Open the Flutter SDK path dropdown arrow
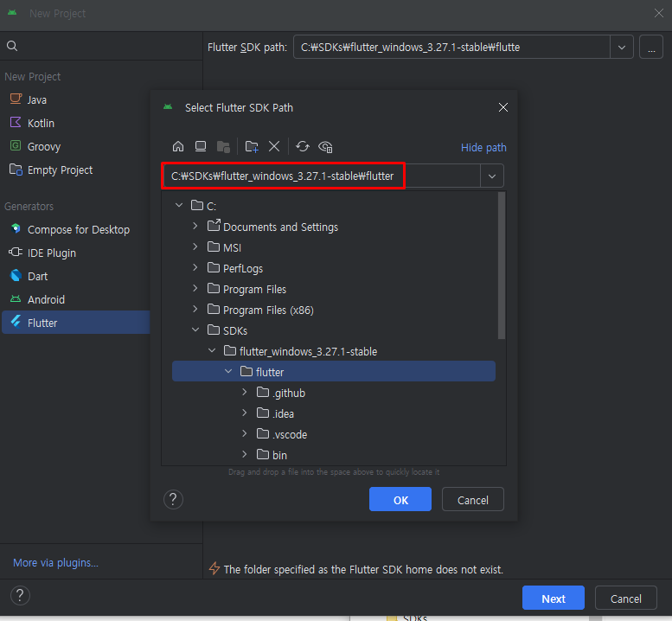Viewport: 672px width, 621px height. (x=622, y=48)
